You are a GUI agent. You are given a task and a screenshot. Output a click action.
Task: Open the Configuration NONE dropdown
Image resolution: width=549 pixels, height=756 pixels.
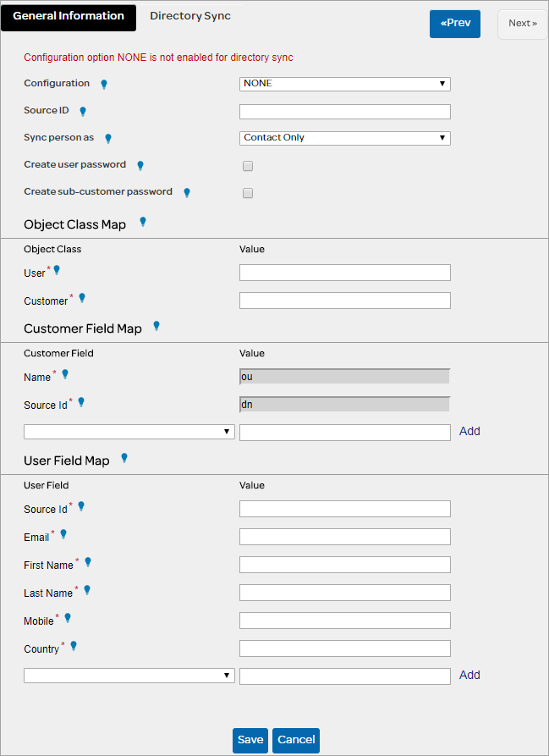(x=345, y=84)
